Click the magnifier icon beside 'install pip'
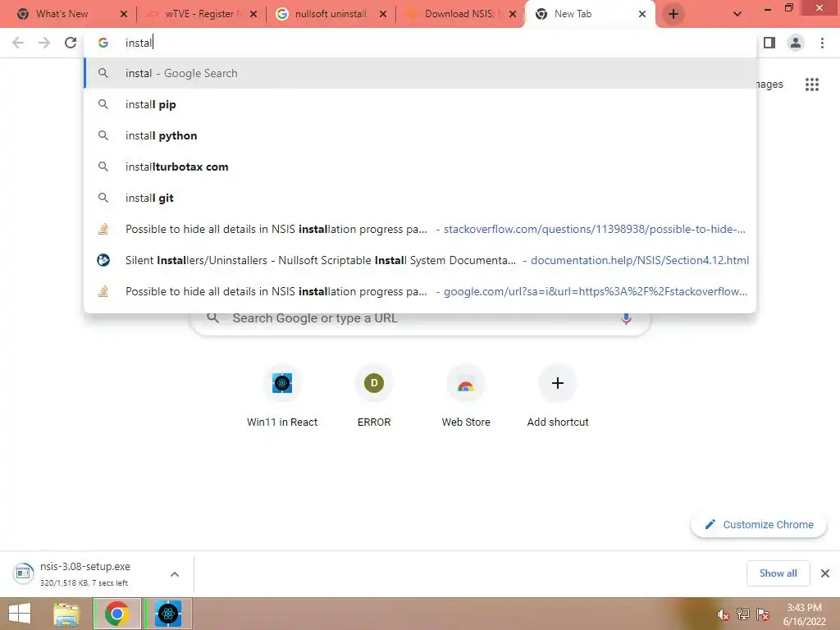 103,104
